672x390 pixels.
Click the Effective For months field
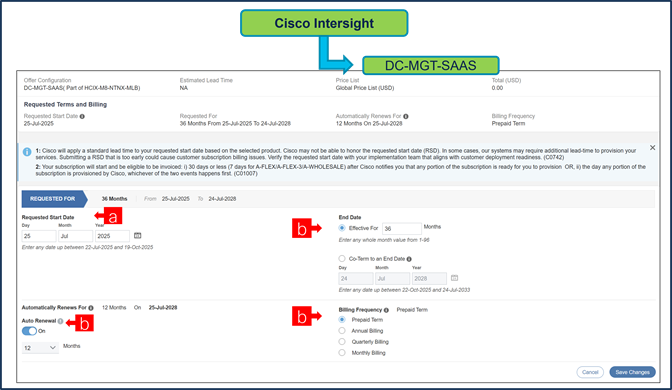[x=402, y=228]
